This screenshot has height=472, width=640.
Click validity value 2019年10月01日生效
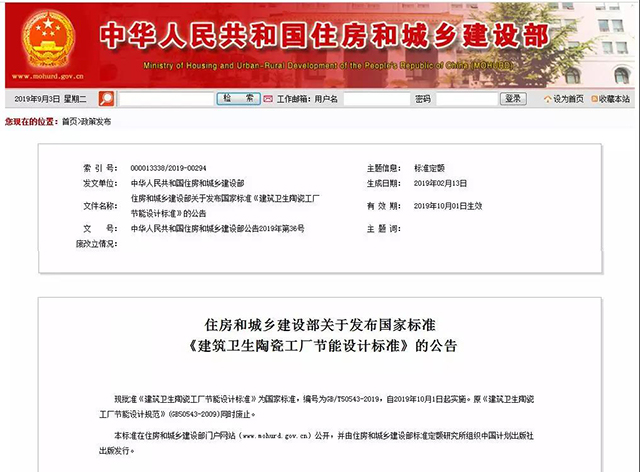(x=448, y=206)
